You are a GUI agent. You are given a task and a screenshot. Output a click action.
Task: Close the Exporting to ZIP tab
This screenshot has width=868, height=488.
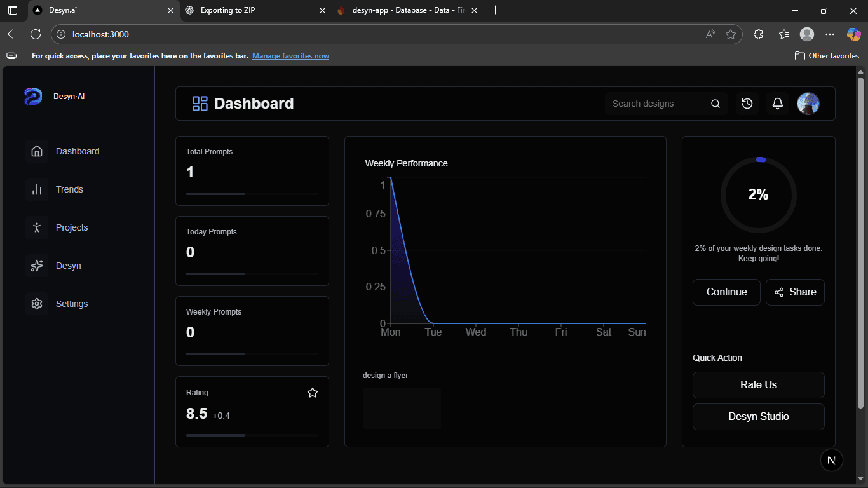[x=322, y=10]
